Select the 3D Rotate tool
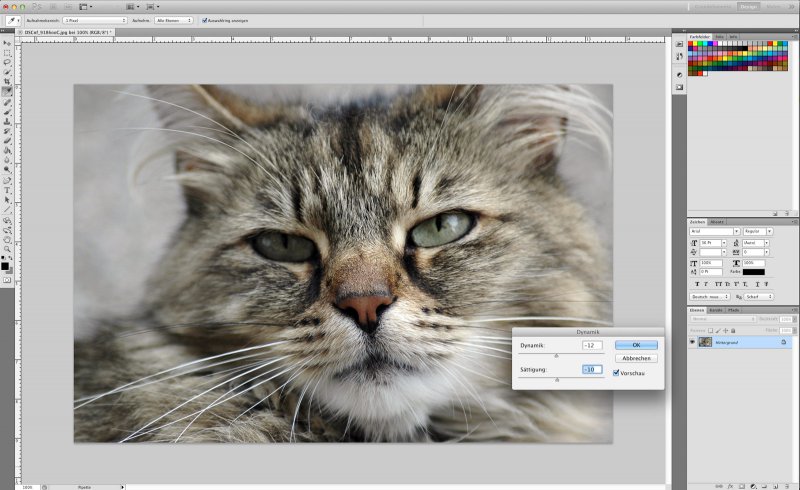This screenshot has width=800, height=490. (x=7, y=221)
